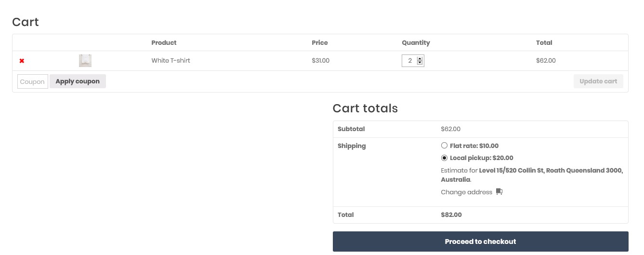Open the White T-shirt product link
The height and width of the screenshot is (255, 644).
[171, 61]
